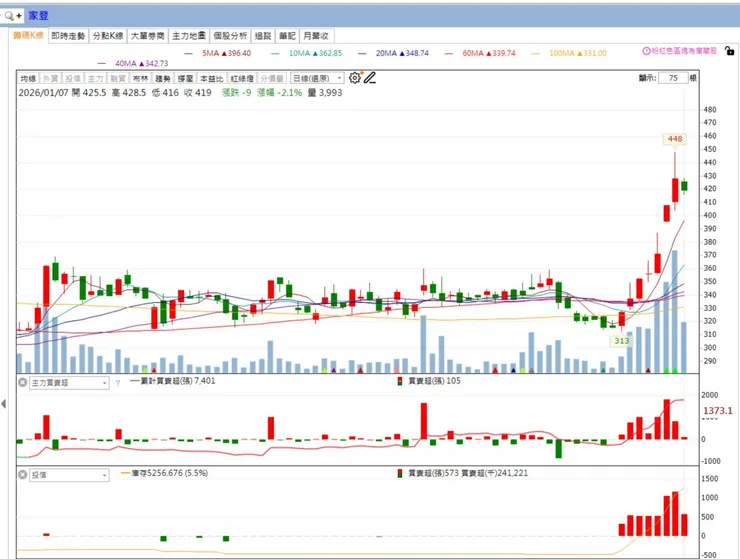Click 粉紅色區塊為庫藏股 notice text
This screenshot has width=740, height=559.
click(x=684, y=51)
